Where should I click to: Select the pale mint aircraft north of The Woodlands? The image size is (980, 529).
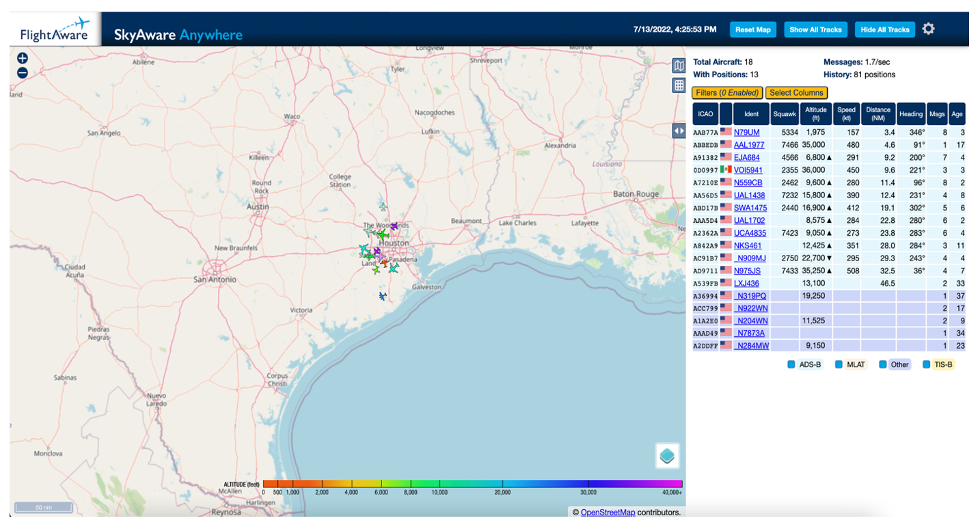(383, 207)
